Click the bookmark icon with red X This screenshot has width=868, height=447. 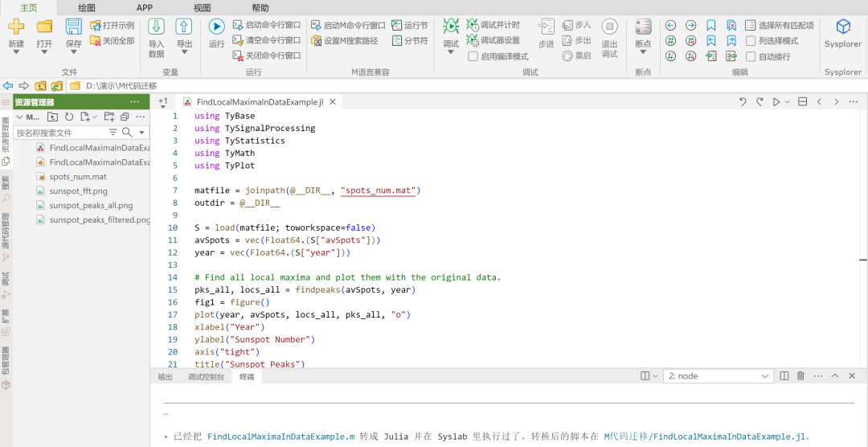pos(731,25)
